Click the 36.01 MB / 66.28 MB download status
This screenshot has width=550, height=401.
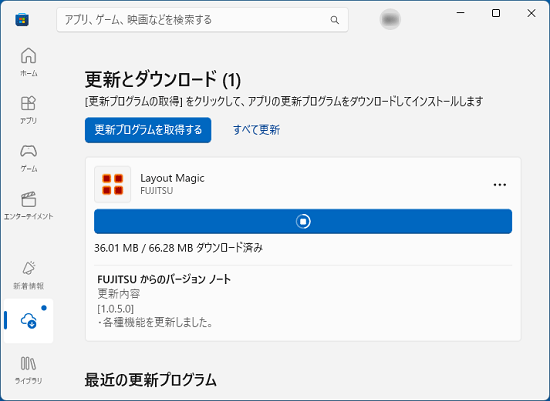[x=179, y=248]
